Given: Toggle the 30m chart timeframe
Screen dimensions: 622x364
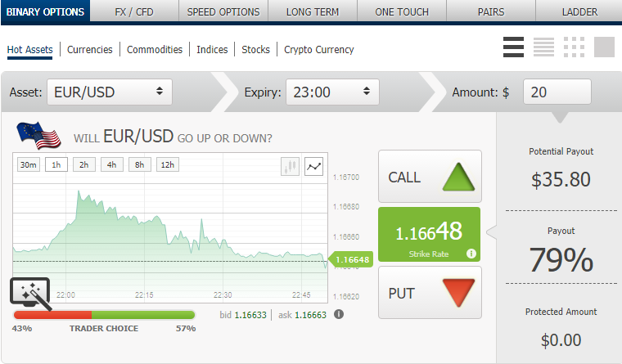Looking at the screenshot, I should 29,164.
